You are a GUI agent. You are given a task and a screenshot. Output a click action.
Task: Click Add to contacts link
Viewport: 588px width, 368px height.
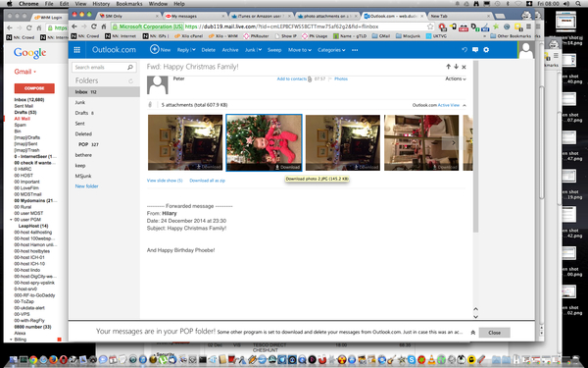292,79
